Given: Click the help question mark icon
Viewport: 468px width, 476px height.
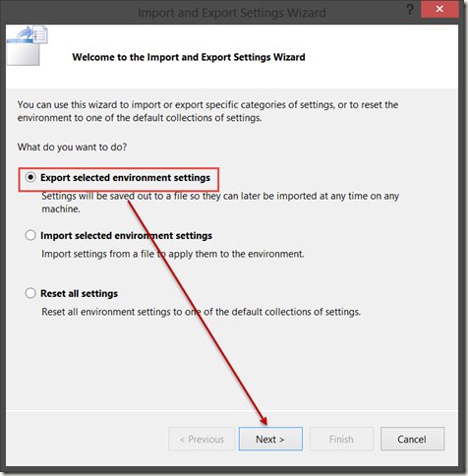Looking at the screenshot, I should pyautogui.click(x=410, y=10).
